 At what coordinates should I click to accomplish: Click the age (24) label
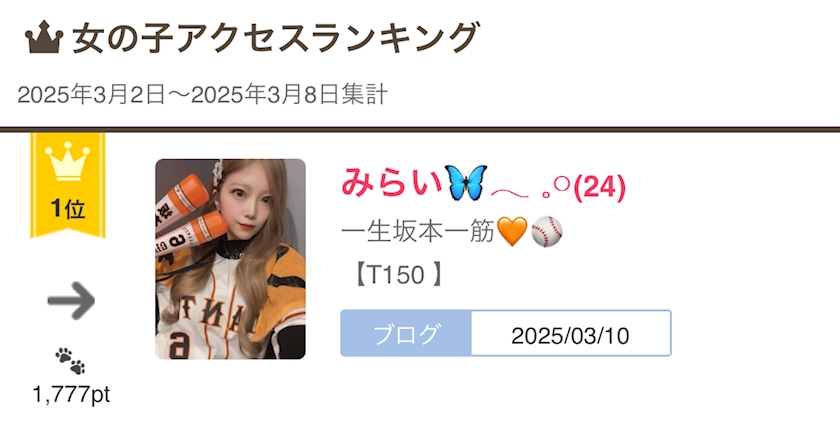point(599,188)
